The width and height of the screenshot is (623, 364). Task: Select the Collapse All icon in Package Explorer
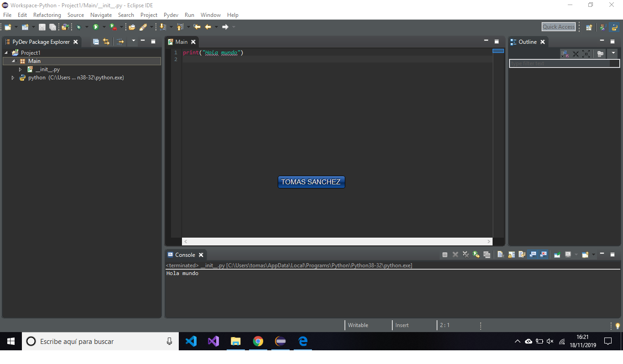point(96,42)
